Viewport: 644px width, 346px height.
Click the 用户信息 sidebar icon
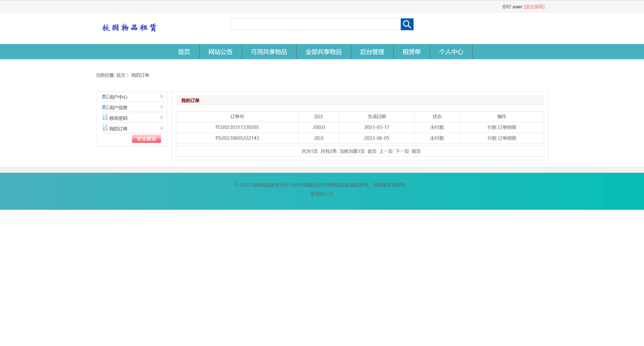pos(105,107)
